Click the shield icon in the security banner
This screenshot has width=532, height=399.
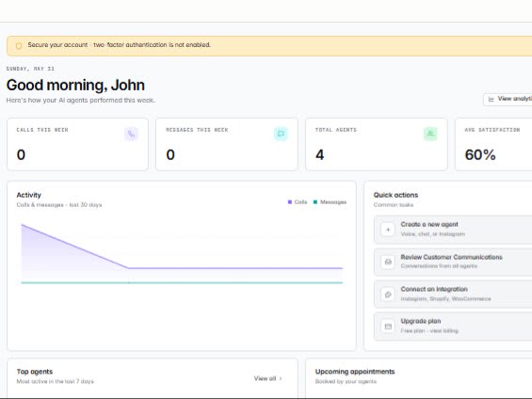(x=19, y=45)
